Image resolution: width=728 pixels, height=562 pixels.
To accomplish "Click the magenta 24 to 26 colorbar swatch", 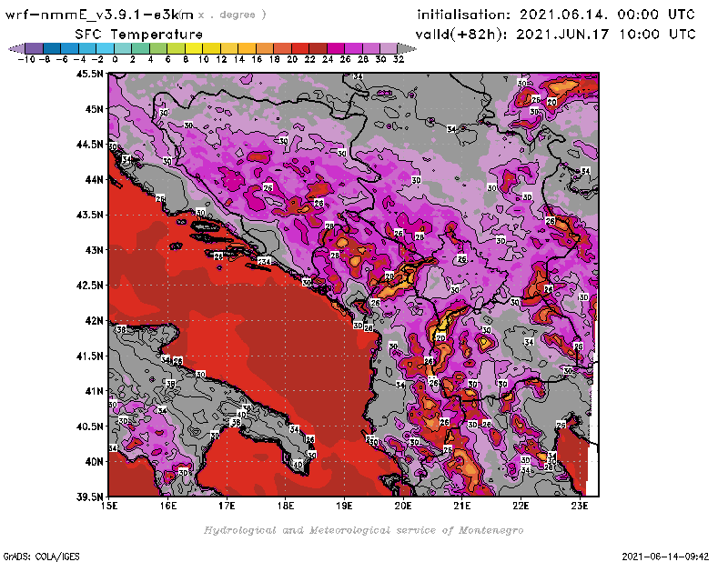I will pyautogui.click(x=336, y=49).
